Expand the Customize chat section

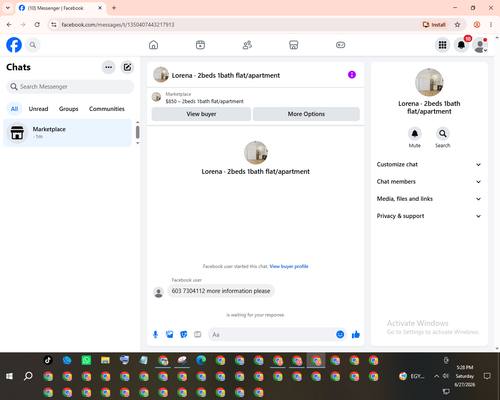pyautogui.click(x=429, y=164)
